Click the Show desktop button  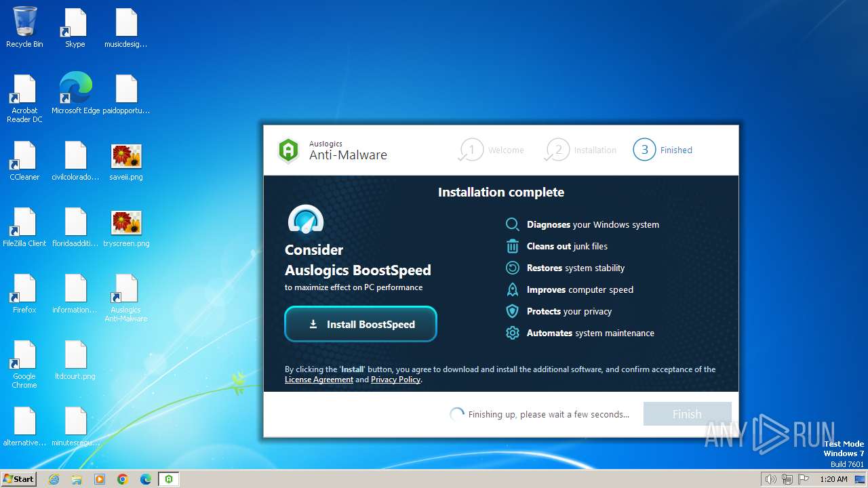pyautogui.click(x=861, y=479)
